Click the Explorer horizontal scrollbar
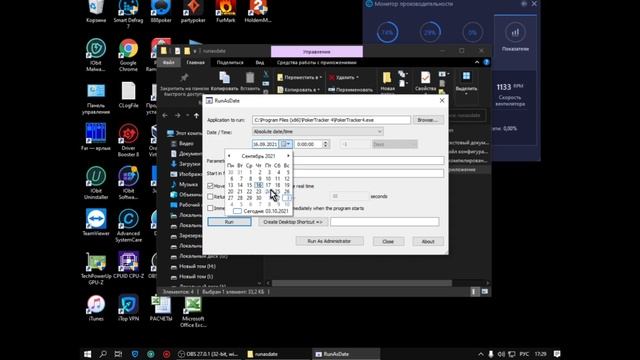Image resolution: width=640 pixels, height=360 pixels. 361,283
